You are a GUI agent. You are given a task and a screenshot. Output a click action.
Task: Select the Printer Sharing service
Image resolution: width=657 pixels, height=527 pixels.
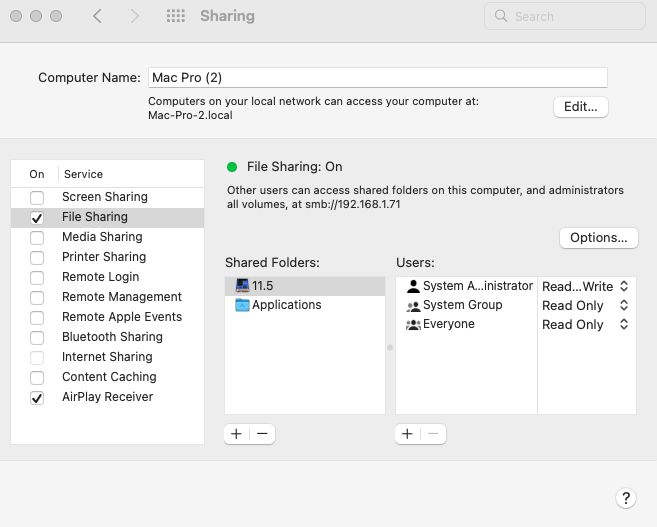(104, 257)
